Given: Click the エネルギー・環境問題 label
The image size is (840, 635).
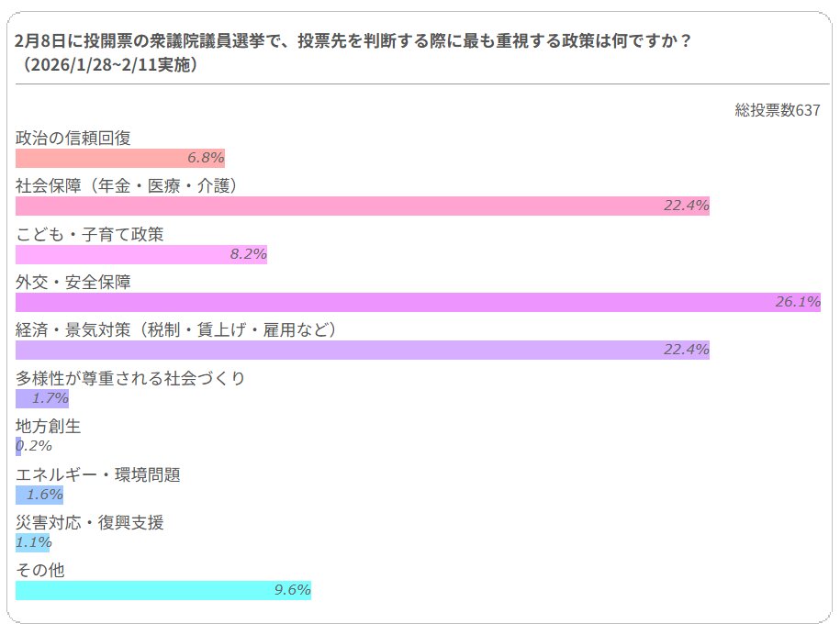Looking at the screenshot, I should point(98,474).
